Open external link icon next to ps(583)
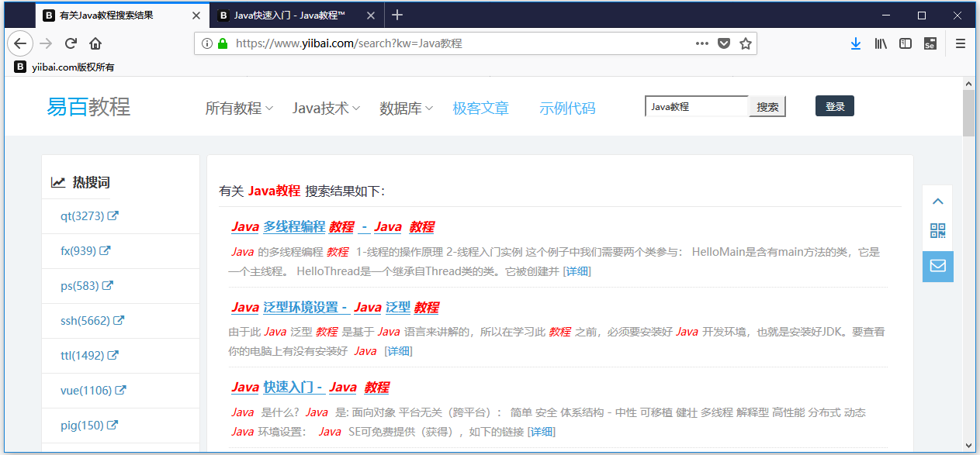This screenshot has width=980, height=455. click(108, 286)
